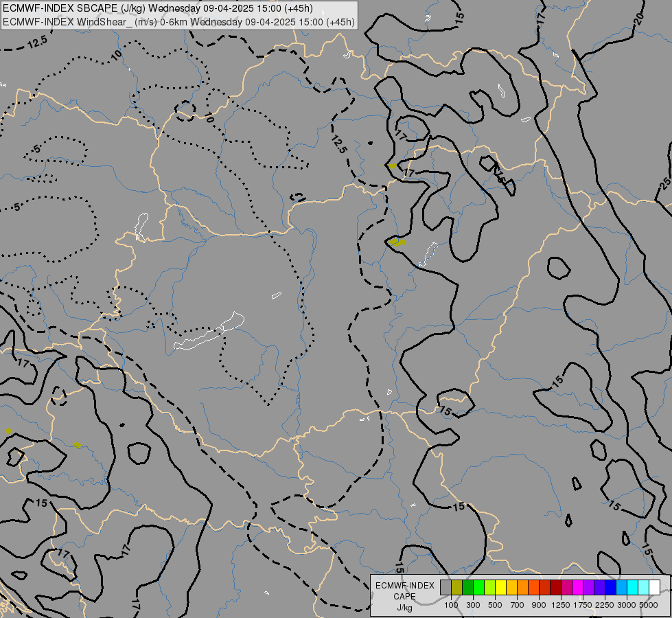Image resolution: width=672 pixels, height=618 pixels.
Task: Click the J/kg unit label in the legend
Action: (x=404, y=608)
